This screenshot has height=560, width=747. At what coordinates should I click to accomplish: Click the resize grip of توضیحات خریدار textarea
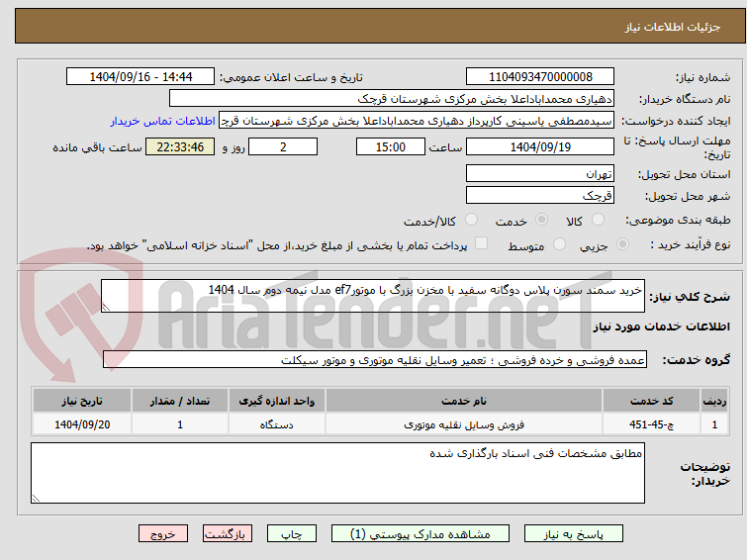(36, 499)
